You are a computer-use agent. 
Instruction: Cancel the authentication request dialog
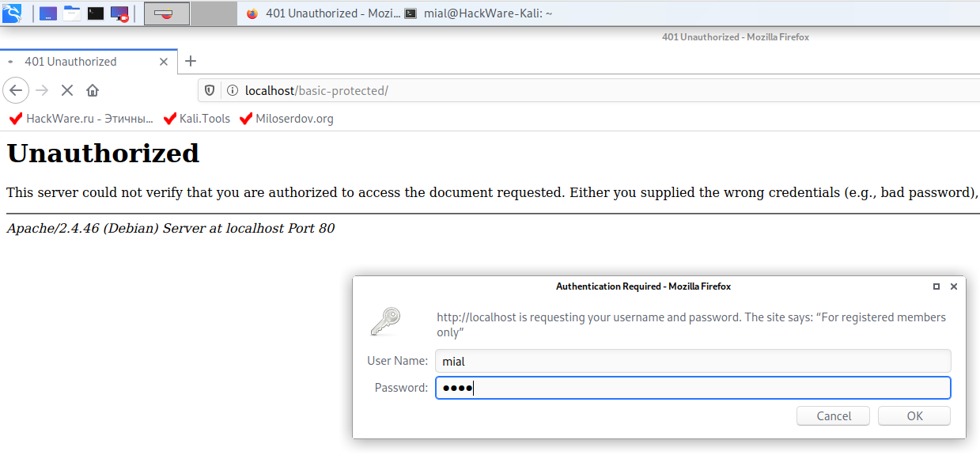click(833, 416)
